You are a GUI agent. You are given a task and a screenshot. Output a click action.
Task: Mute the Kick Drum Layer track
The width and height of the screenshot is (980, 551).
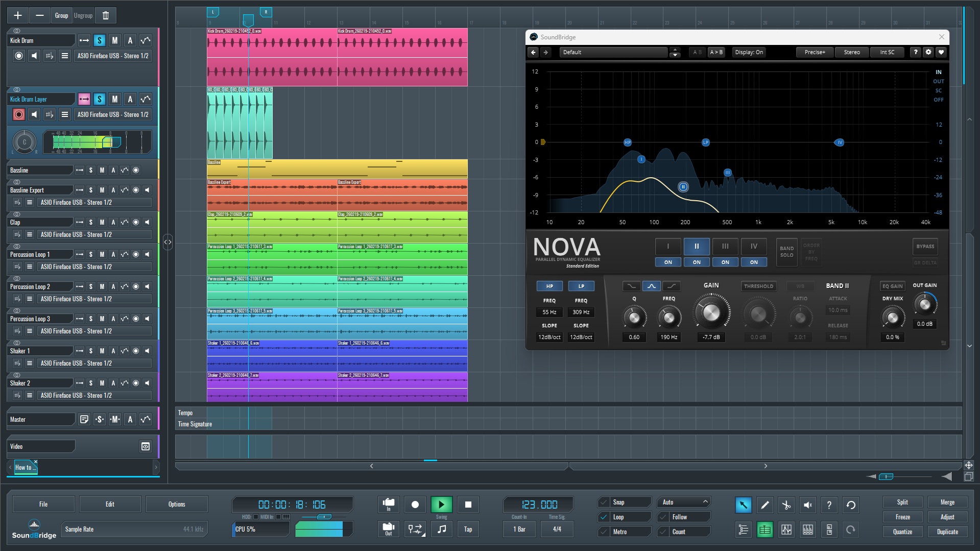click(115, 99)
